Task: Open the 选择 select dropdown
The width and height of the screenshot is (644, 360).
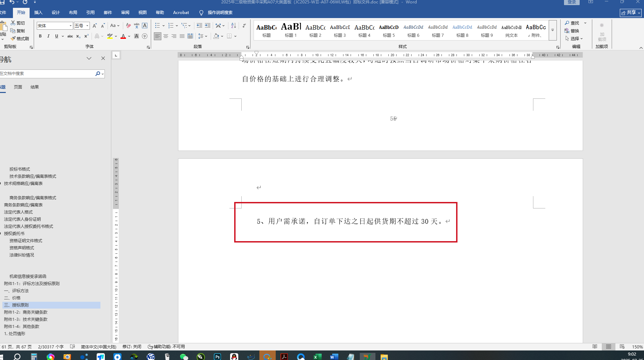Action: [x=574, y=38]
